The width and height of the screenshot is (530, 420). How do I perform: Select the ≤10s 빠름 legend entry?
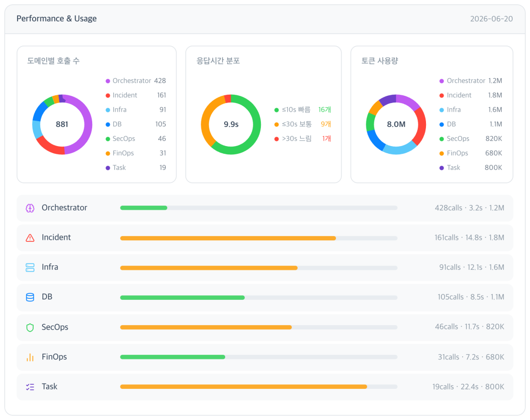(302, 110)
